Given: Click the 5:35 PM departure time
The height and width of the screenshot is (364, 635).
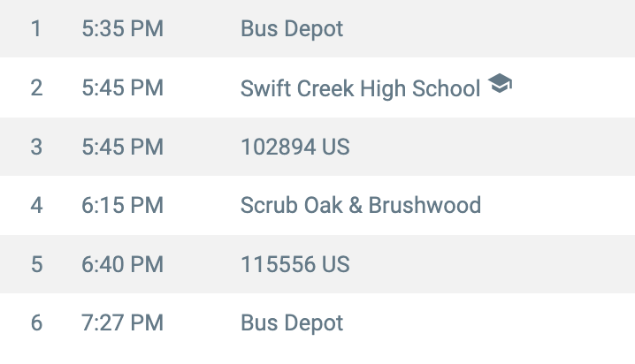Looking at the screenshot, I should pos(122,29).
